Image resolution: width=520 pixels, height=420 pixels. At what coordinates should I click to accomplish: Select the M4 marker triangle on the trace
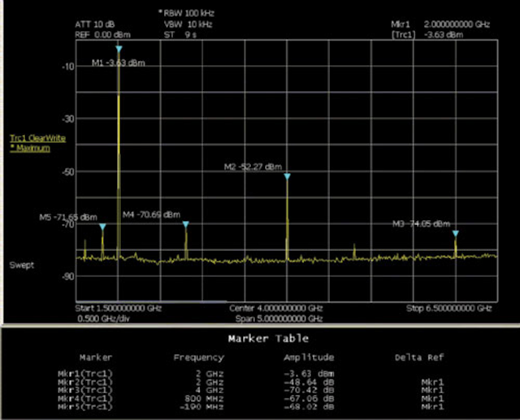pos(186,224)
